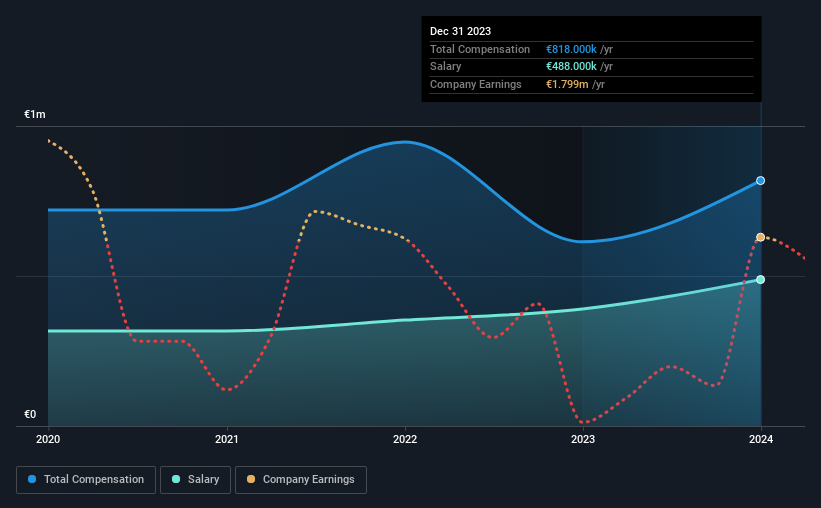Click the Dec 31 2023 tooltip date

[x=460, y=31]
